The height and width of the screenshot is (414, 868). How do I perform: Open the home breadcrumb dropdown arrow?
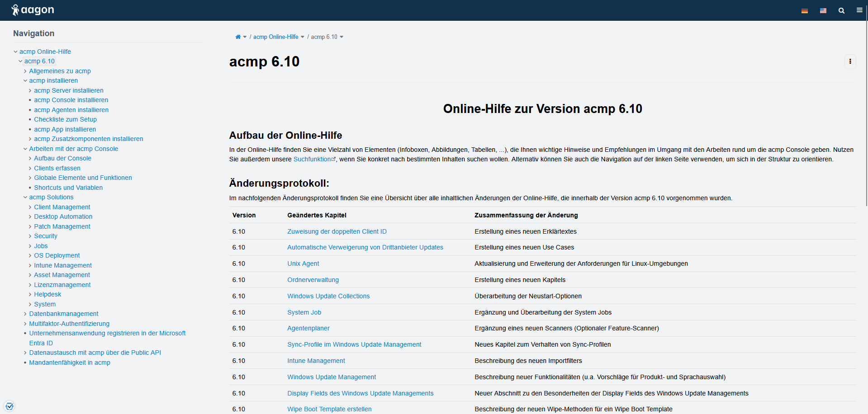click(x=245, y=37)
